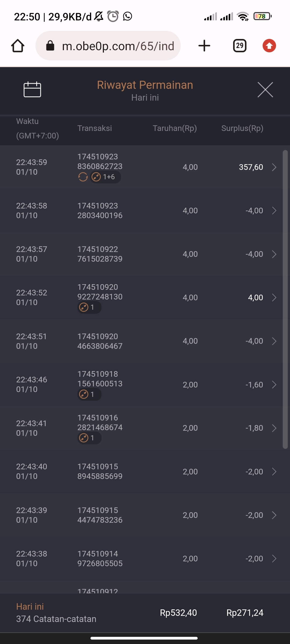290x644 pixels.
Task: Tap the badge on the 22:43:52 transaction
Action: pyautogui.click(x=89, y=307)
